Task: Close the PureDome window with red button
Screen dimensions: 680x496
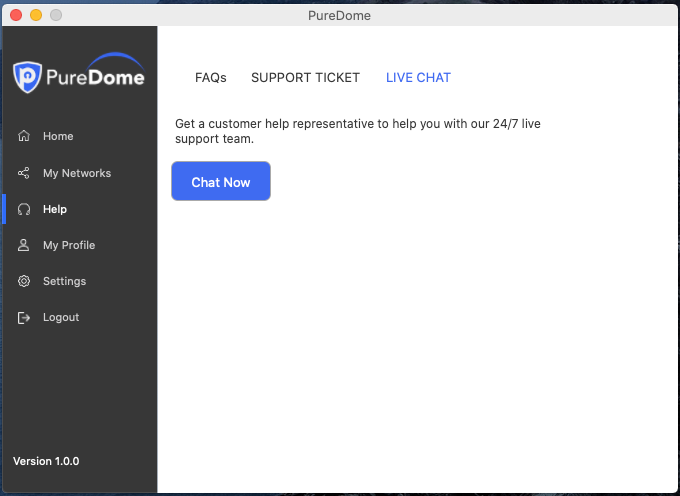Action: tap(16, 15)
